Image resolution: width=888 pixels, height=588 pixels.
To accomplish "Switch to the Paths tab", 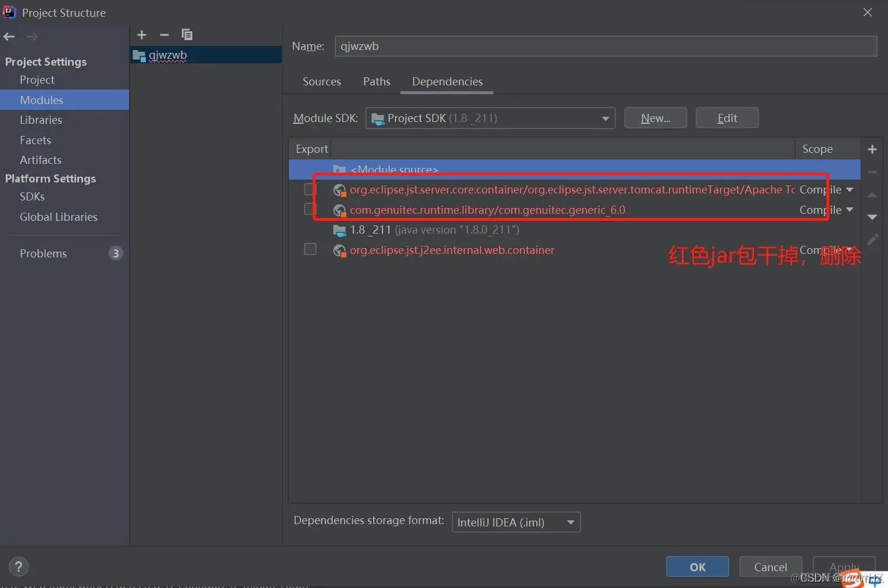I will click(x=377, y=81).
